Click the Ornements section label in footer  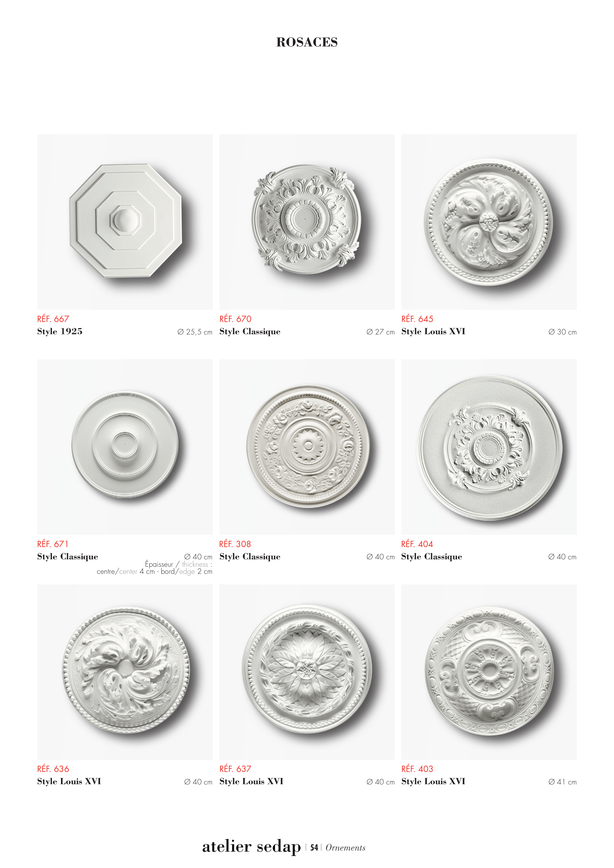coord(345,848)
